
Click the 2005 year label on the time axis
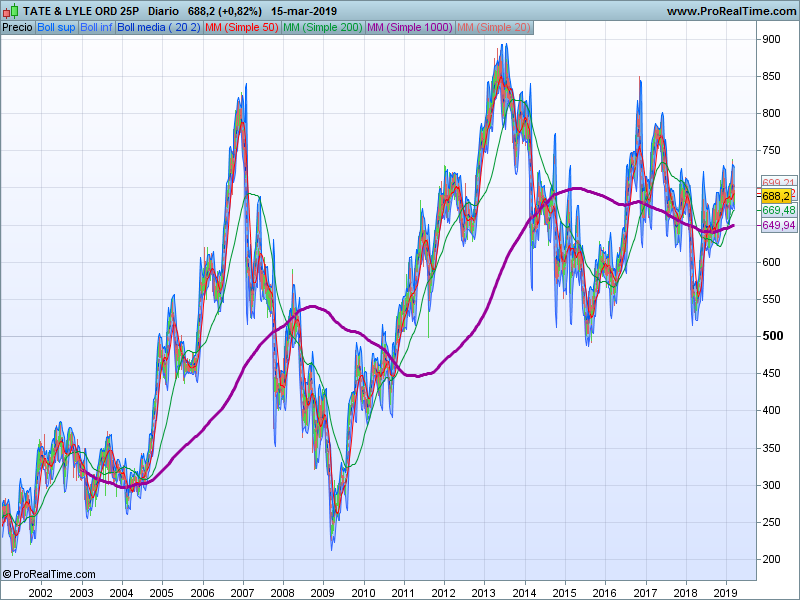tap(162, 593)
